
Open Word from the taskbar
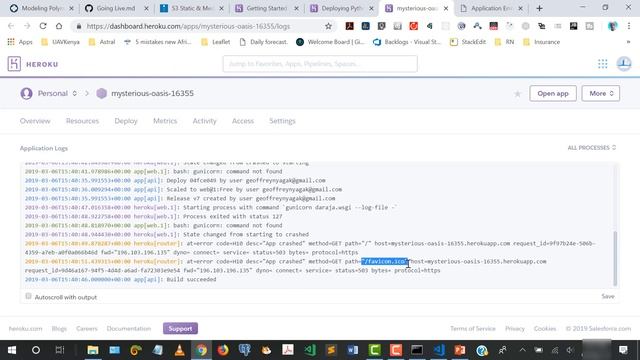point(353,350)
